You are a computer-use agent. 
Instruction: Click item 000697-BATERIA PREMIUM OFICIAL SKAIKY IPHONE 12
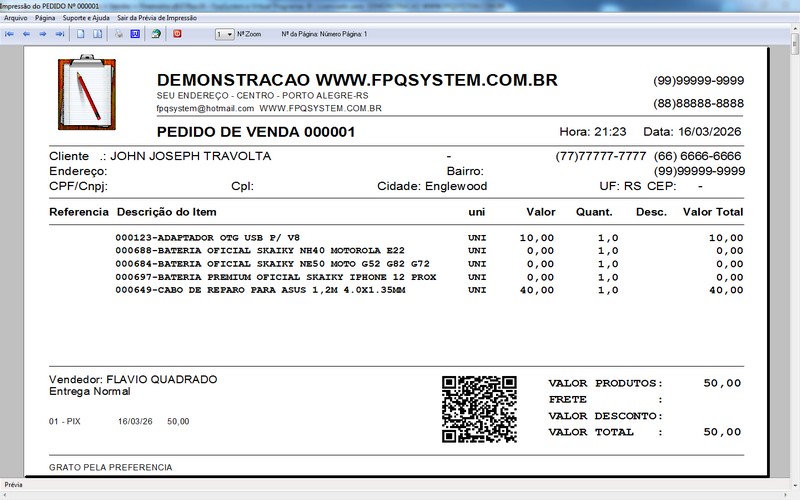[276, 277]
